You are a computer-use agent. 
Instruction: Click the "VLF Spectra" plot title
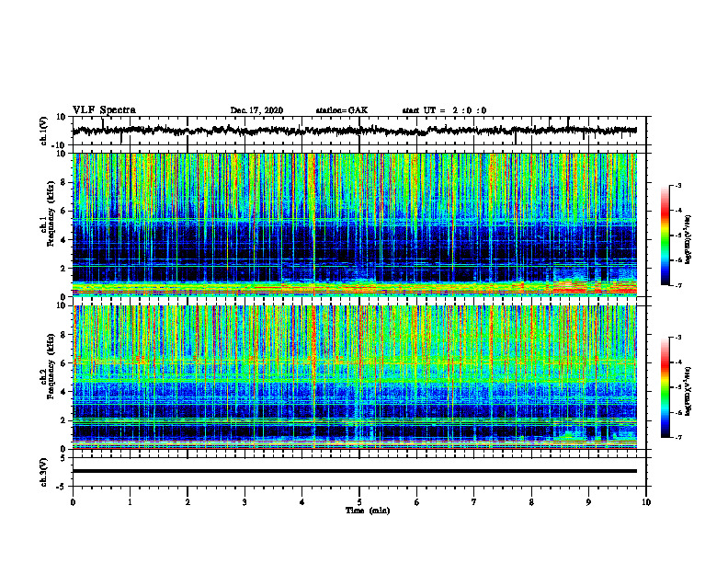point(104,110)
